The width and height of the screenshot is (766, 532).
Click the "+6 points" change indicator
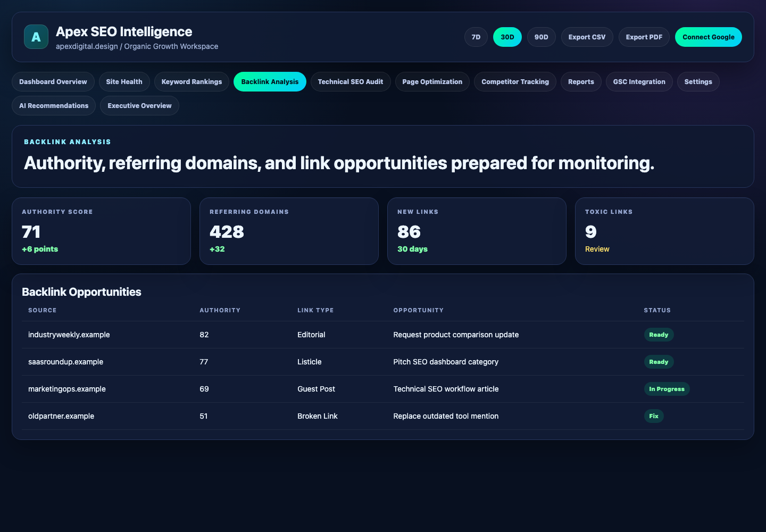(40, 249)
